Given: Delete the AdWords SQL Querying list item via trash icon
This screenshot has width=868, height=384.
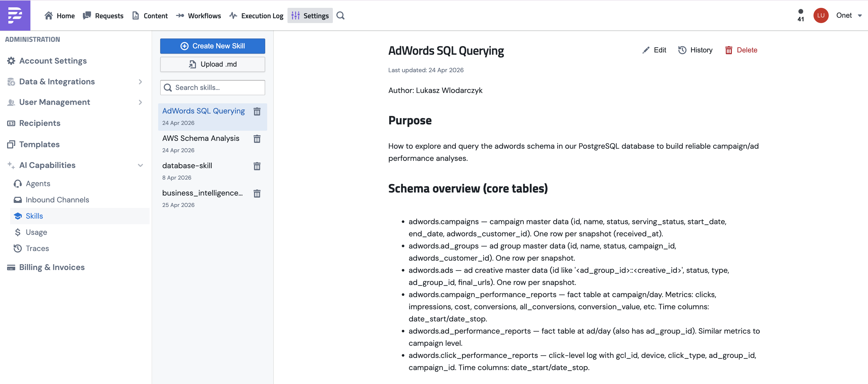Looking at the screenshot, I should tap(257, 111).
